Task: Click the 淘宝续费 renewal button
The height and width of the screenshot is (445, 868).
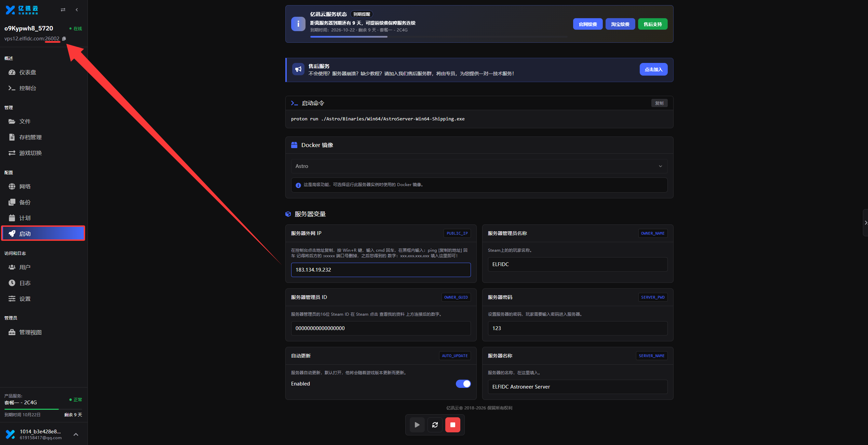Action: point(620,24)
